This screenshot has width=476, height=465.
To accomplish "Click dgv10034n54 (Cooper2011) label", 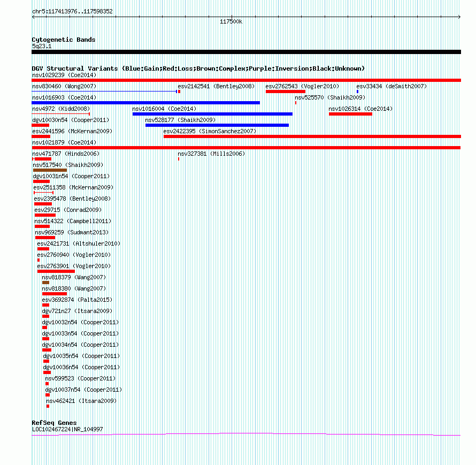I will pyautogui.click(x=80, y=345).
